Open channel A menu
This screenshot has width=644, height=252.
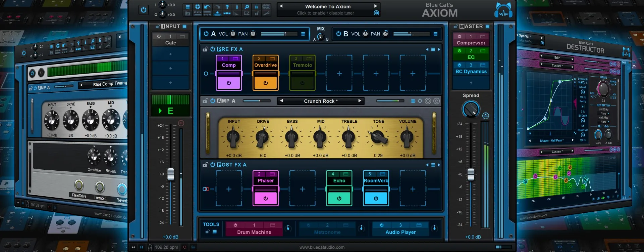303,34
